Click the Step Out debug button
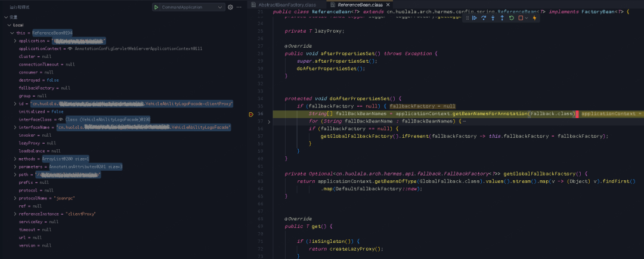Viewport: 644px width, 259px height. 502,18
